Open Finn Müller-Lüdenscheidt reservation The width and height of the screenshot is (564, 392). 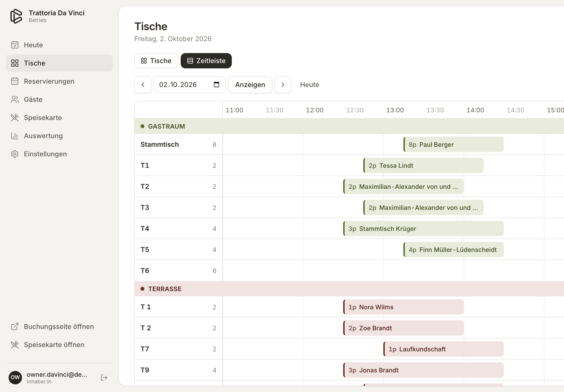point(453,250)
